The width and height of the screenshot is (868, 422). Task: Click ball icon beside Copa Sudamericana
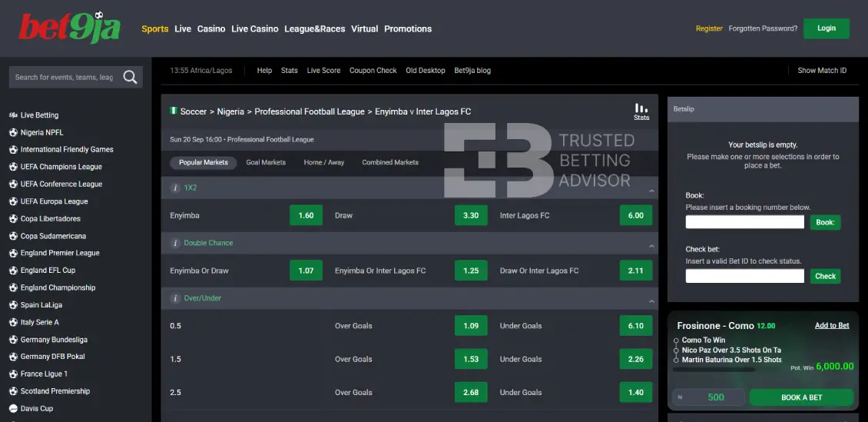coord(13,236)
